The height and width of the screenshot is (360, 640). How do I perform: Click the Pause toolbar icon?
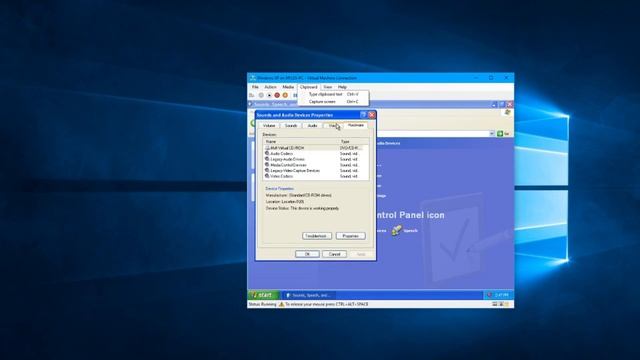tap(295, 95)
